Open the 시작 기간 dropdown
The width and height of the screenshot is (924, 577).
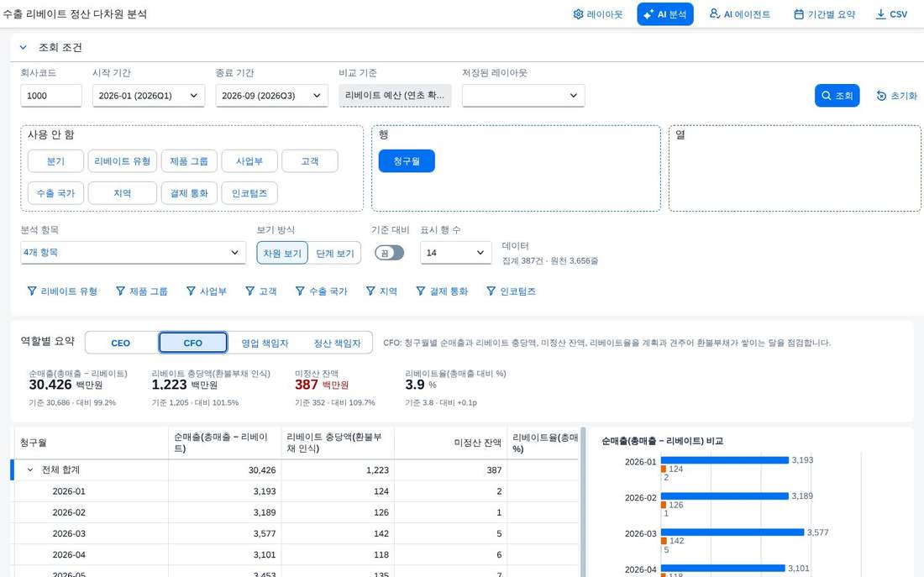point(149,96)
